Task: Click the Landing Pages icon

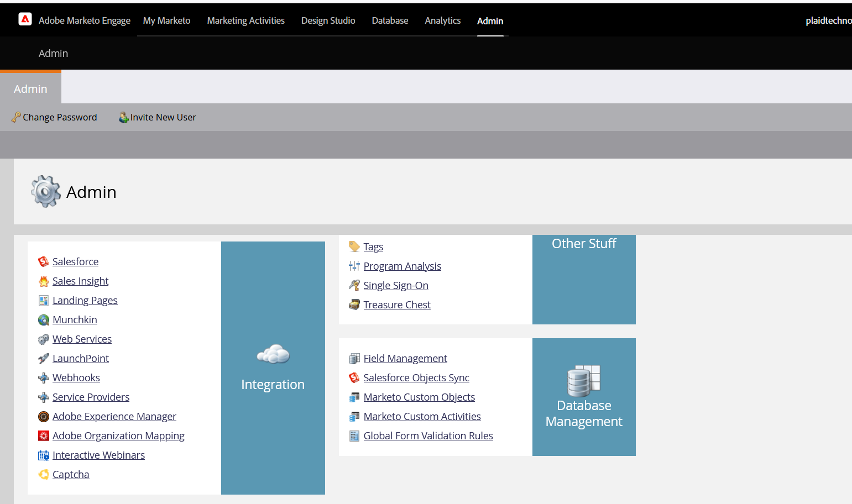Action: pos(44,300)
